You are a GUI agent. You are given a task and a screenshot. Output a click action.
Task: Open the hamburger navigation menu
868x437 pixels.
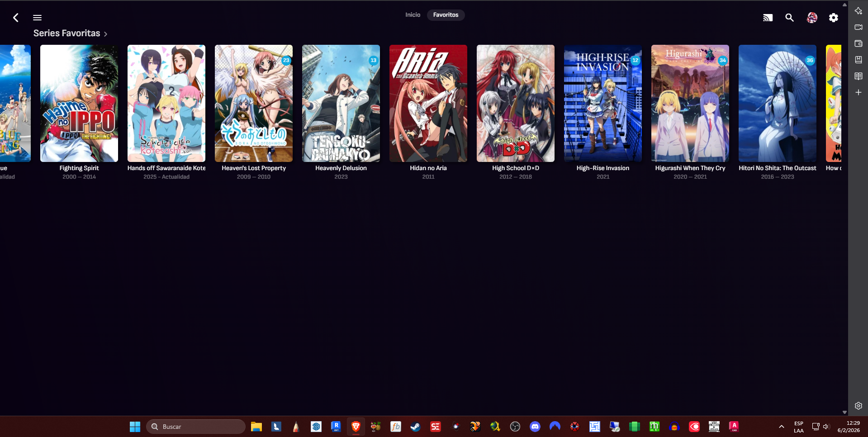click(38, 18)
